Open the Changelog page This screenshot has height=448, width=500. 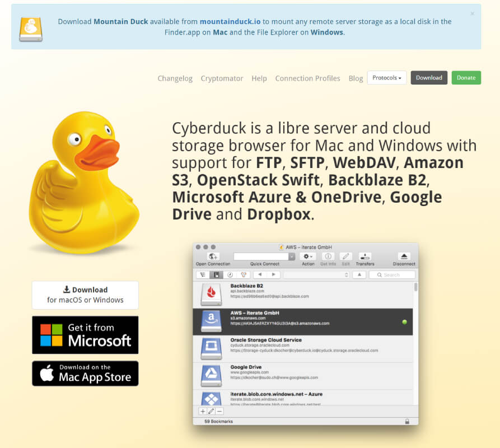(175, 78)
